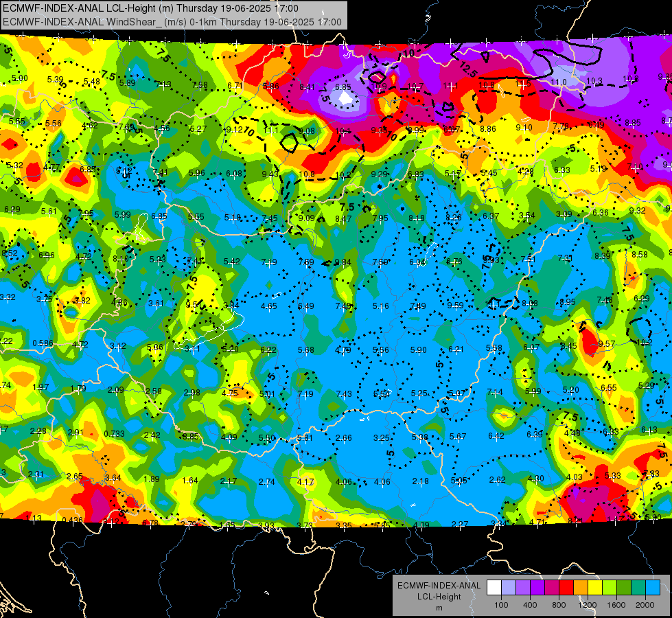Click the wind shear value 3.09
This screenshot has height=618, width=672.
tap(564, 214)
